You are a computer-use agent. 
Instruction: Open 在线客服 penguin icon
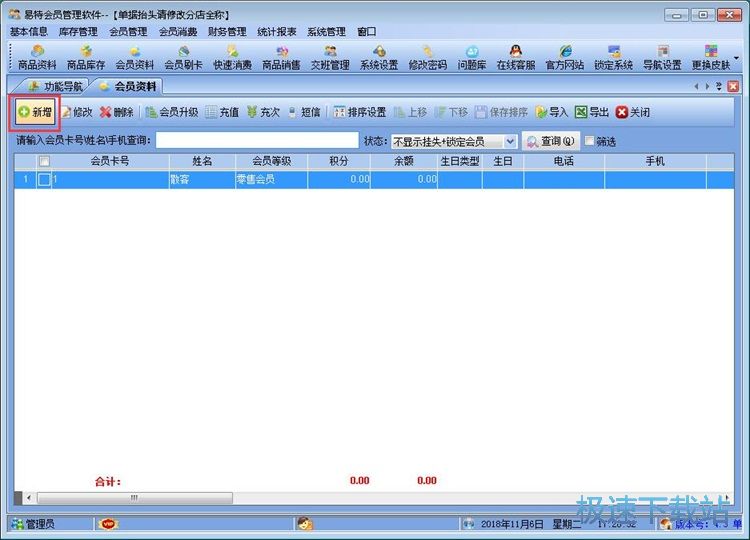516,57
